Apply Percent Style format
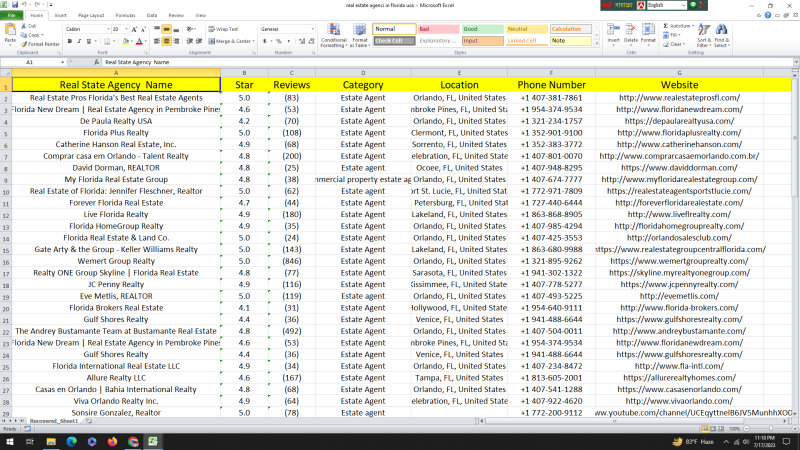800x450 pixels. click(279, 41)
